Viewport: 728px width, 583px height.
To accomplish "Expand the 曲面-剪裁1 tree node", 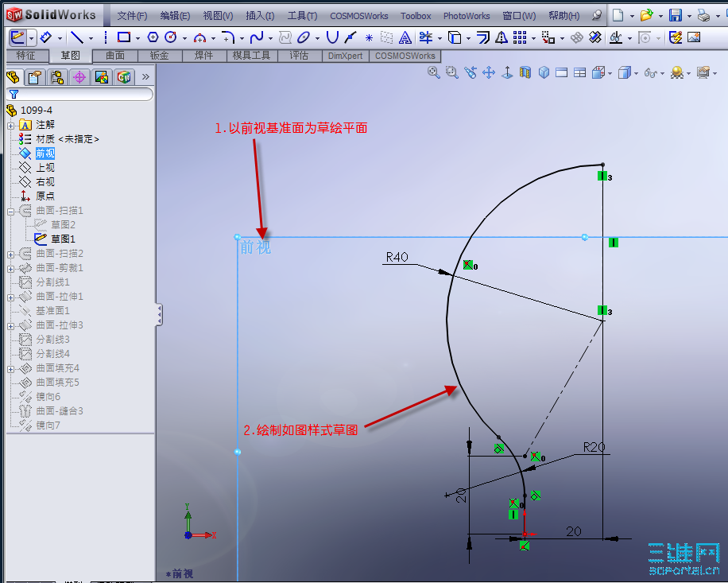I will point(10,269).
